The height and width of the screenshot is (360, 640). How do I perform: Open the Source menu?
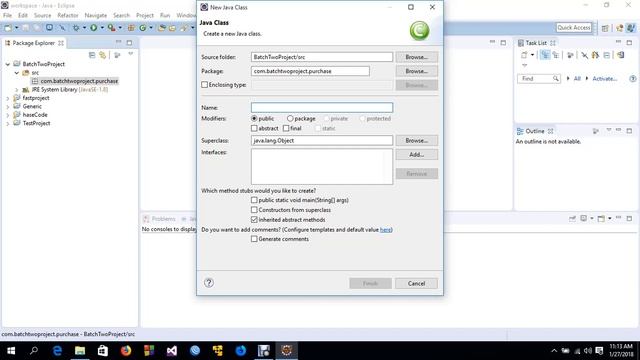click(42, 15)
